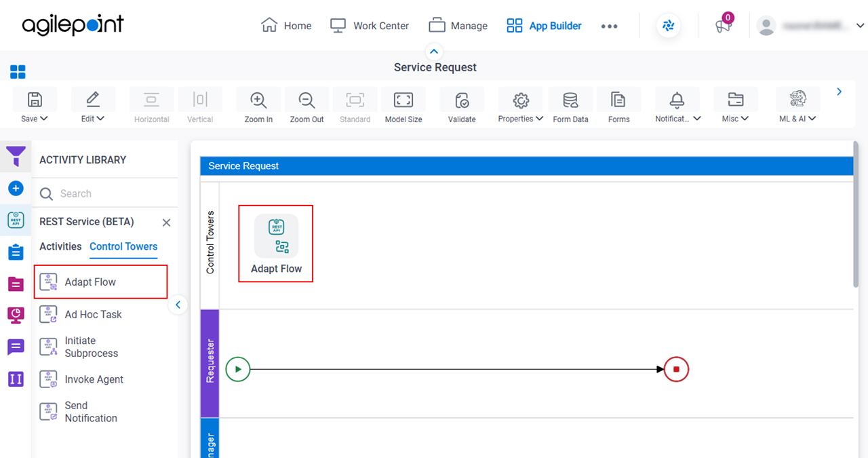Click the user profile avatar
This screenshot has width=868, height=458.
[x=766, y=26]
